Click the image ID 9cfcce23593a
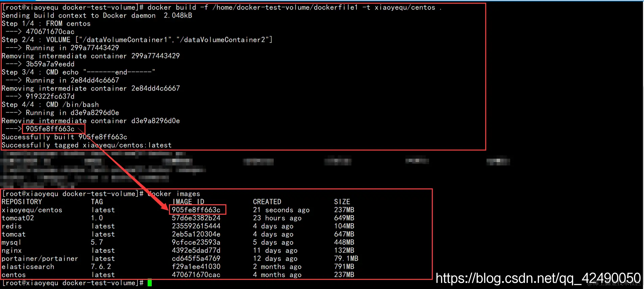Viewport: 644px width, 289px height. (x=196, y=242)
